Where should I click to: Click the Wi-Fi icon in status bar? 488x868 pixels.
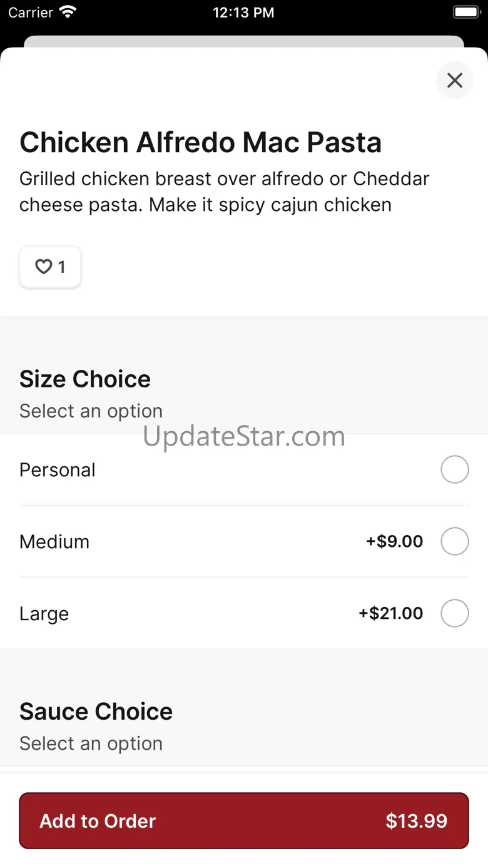[67, 13]
